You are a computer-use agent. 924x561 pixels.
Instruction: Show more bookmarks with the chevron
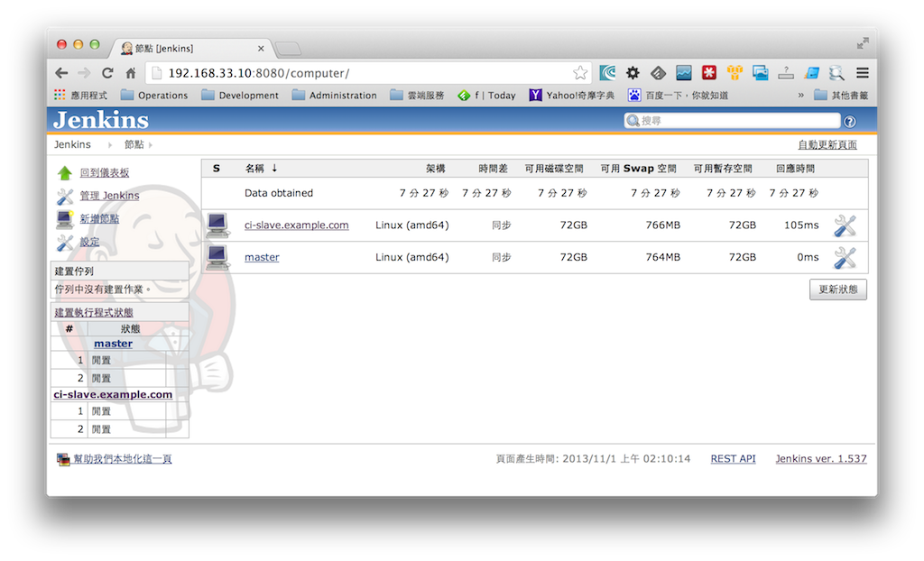801,96
